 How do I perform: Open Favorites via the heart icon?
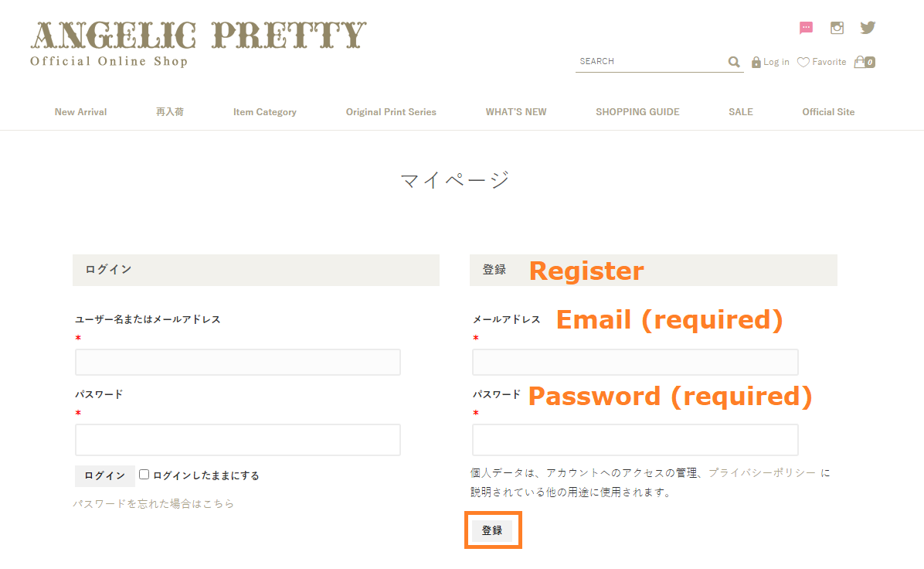[803, 62]
